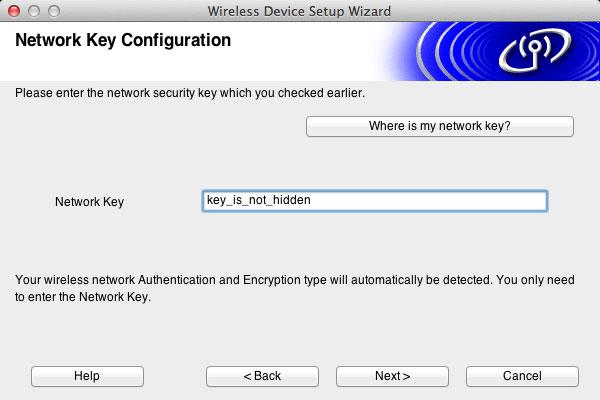Zoom the window using the green button

point(54,11)
